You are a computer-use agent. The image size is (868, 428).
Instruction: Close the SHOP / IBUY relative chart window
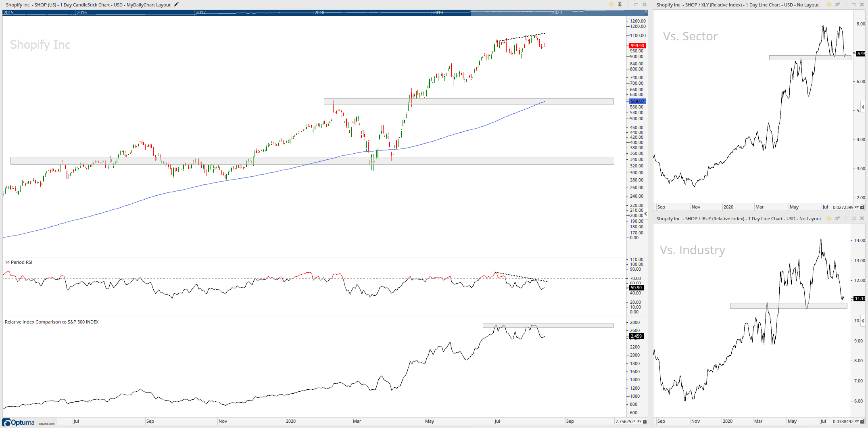(x=862, y=218)
